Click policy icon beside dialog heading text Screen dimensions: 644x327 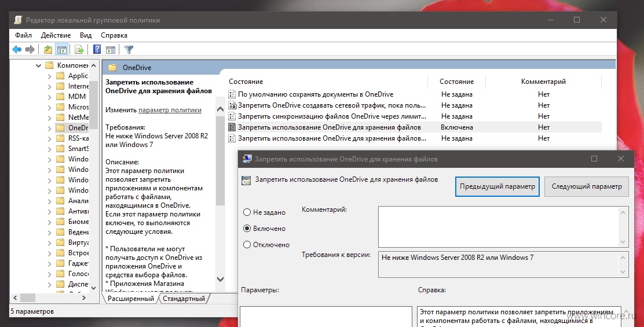tap(246, 180)
